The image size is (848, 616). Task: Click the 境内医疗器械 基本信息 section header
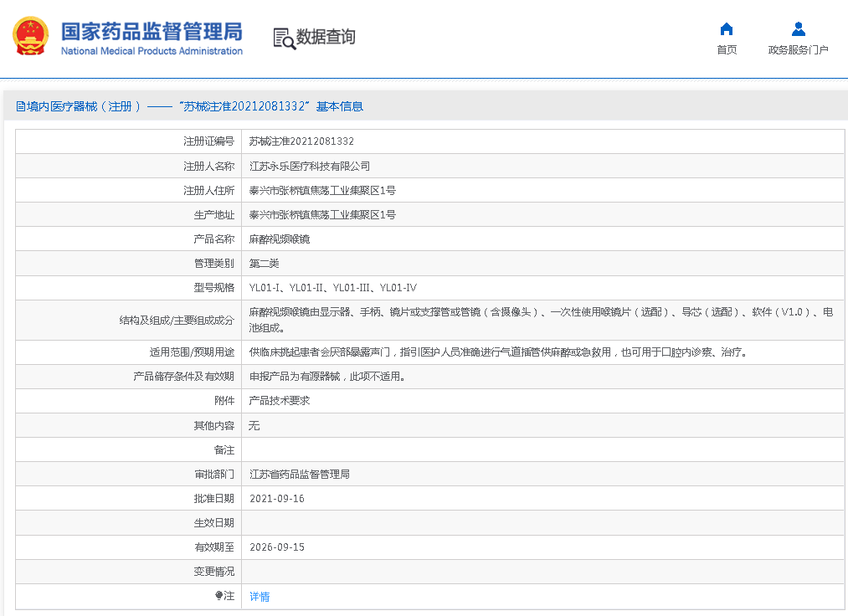pos(189,106)
